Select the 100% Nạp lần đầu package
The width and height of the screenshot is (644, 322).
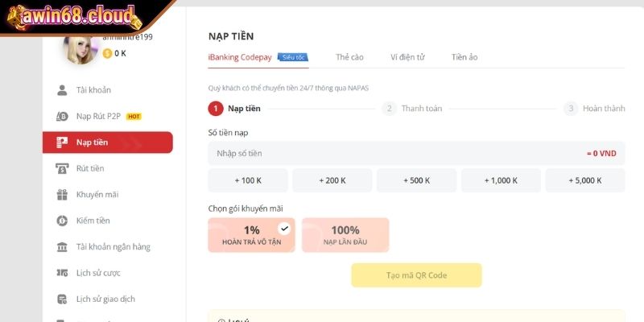click(345, 234)
